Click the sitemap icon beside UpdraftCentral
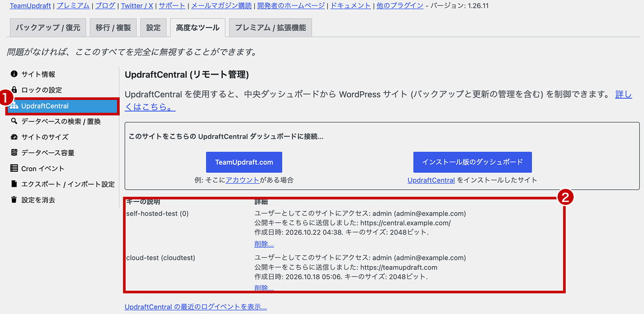Image resolution: width=644 pixels, height=314 pixels. click(14, 106)
